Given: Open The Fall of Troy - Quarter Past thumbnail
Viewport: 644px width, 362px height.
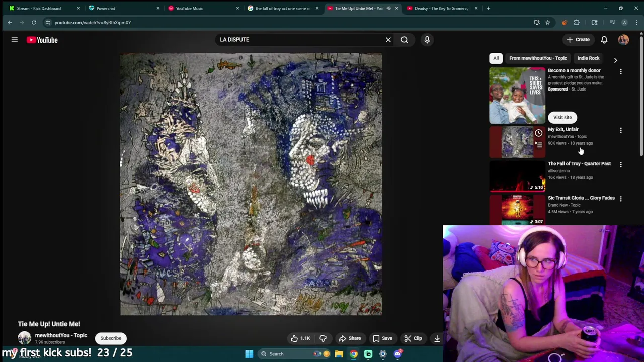Looking at the screenshot, I should [x=517, y=176].
